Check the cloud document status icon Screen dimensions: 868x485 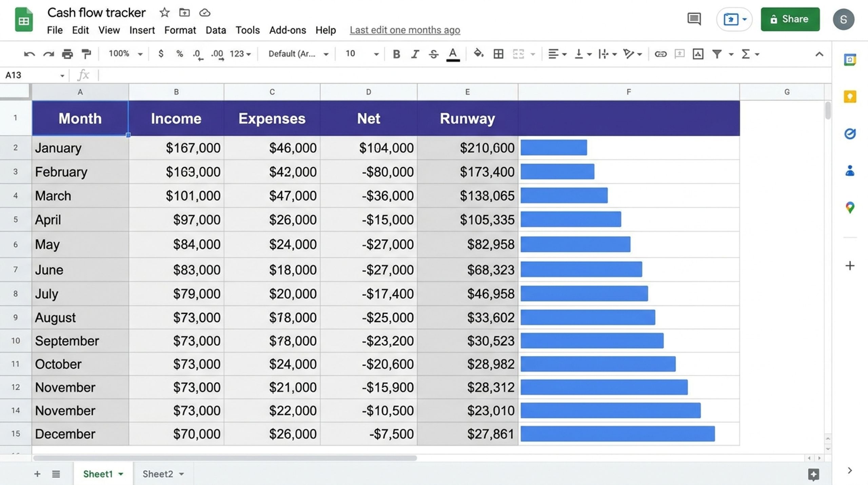[x=204, y=13]
